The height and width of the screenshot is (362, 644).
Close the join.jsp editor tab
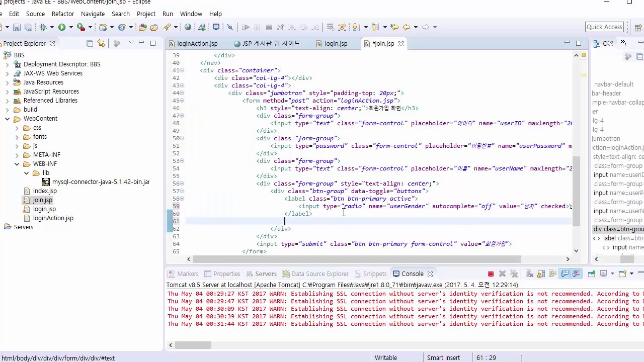(401, 44)
